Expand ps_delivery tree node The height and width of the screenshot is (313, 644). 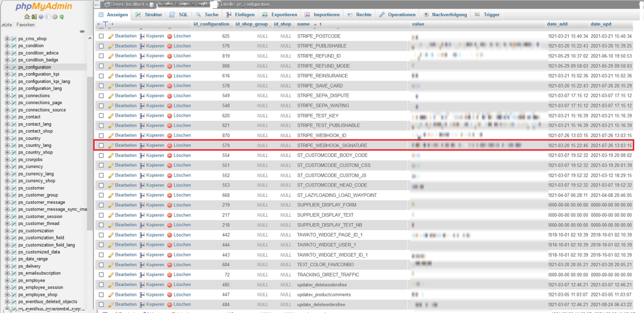point(7,266)
